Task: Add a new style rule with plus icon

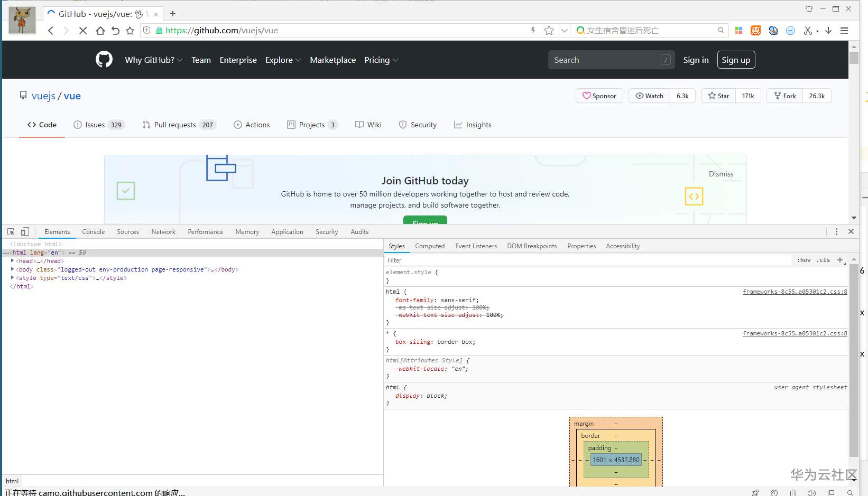Action: [x=841, y=260]
